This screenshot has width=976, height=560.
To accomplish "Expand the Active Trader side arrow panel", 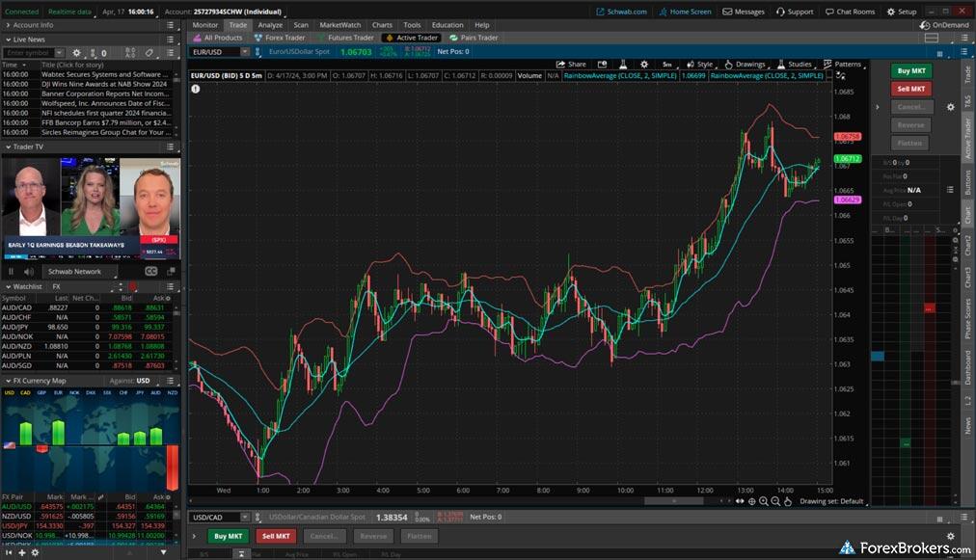I will click(878, 107).
